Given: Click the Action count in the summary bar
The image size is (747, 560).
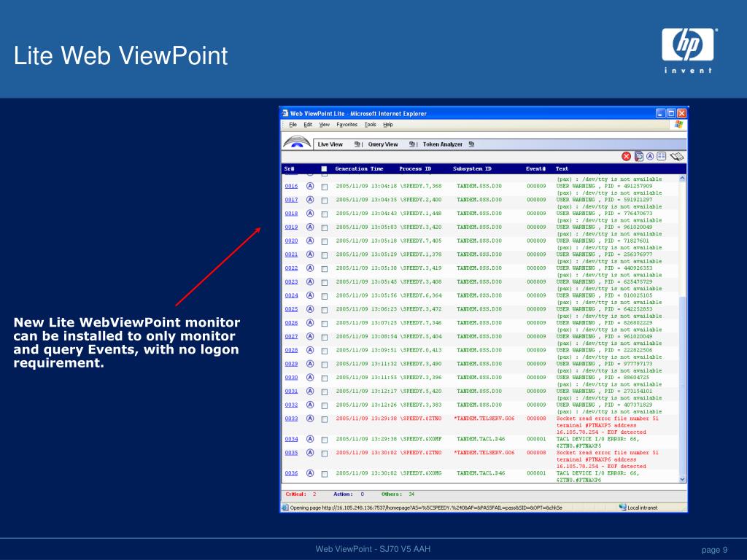Looking at the screenshot, I should click(362, 494).
